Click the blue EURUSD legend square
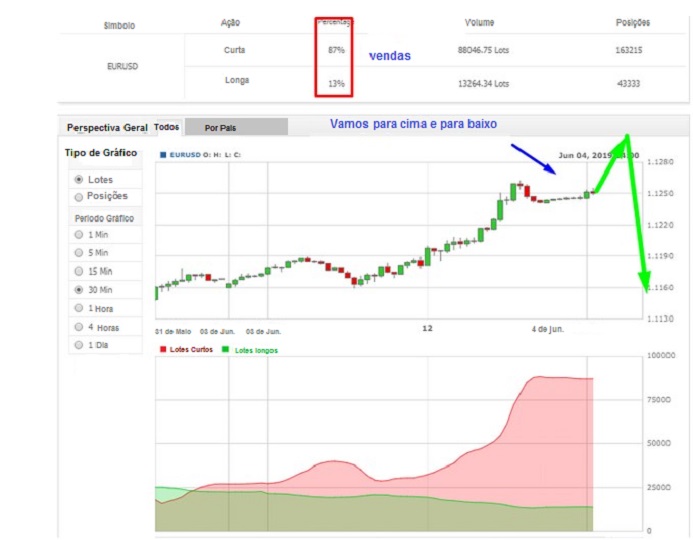Screen dimensions: 693x540 (x=164, y=155)
